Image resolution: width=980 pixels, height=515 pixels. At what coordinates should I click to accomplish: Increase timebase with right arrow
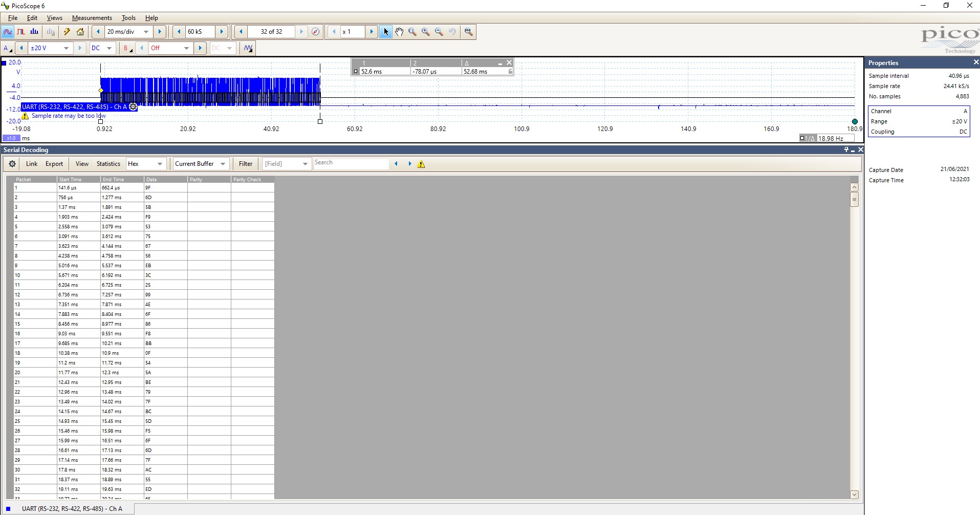click(160, 32)
